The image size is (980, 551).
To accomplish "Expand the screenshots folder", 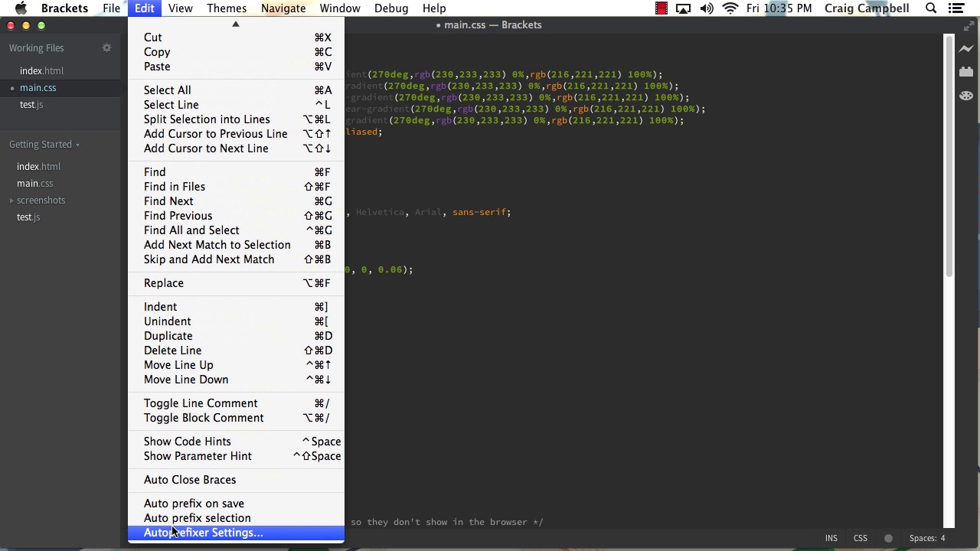I will [11, 201].
